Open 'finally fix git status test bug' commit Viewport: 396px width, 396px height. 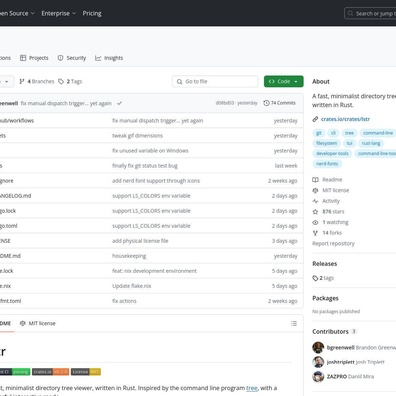click(145, 166)
